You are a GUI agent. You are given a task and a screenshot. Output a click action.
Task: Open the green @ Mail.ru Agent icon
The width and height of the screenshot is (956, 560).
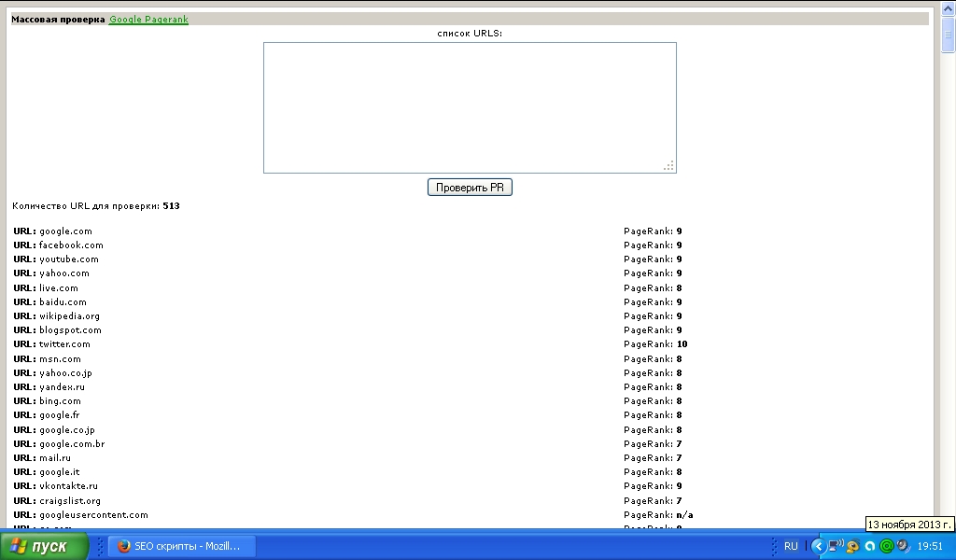point(887,546)
